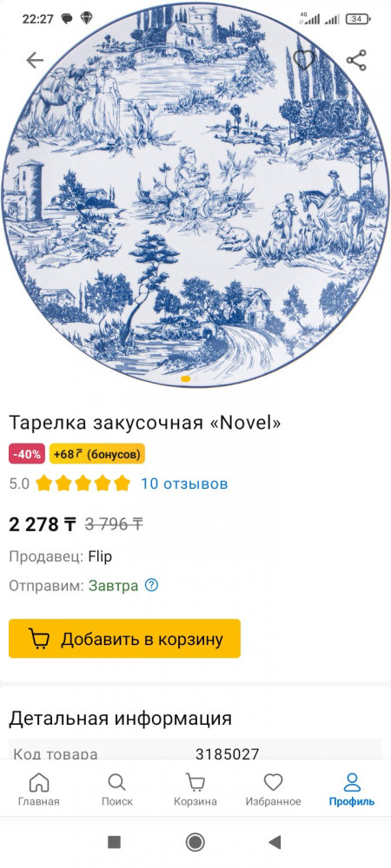Tap Android recent apps square button
This screenshot has width=391, height=868.
(114, 842)
